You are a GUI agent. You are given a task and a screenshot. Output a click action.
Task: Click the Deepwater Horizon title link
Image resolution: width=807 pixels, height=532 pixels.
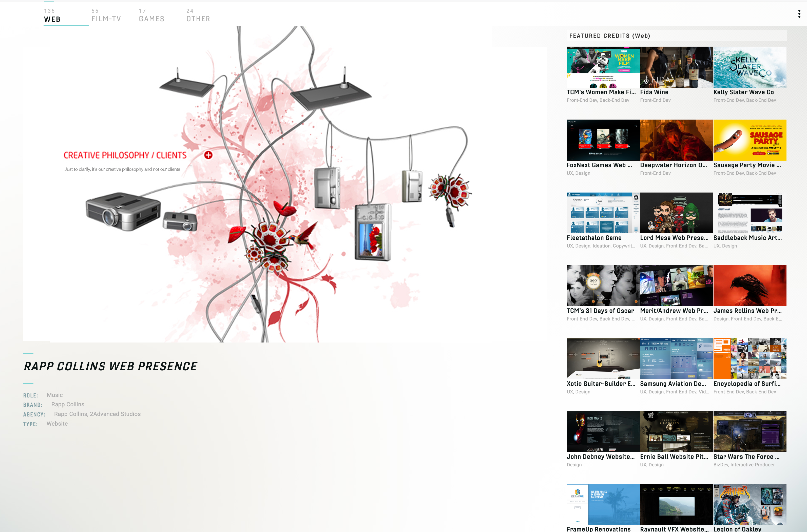(x=673, y=165)
